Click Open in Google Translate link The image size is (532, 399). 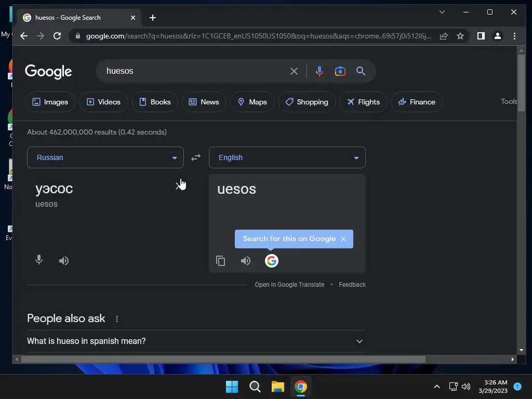[x=289, y=285]
